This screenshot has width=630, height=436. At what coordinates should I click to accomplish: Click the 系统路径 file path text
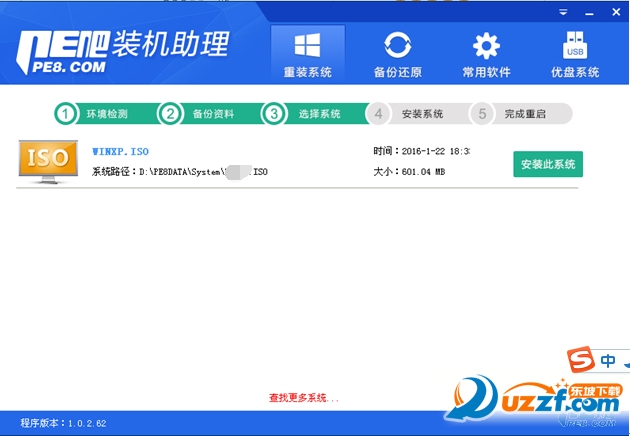pos(180,172)
